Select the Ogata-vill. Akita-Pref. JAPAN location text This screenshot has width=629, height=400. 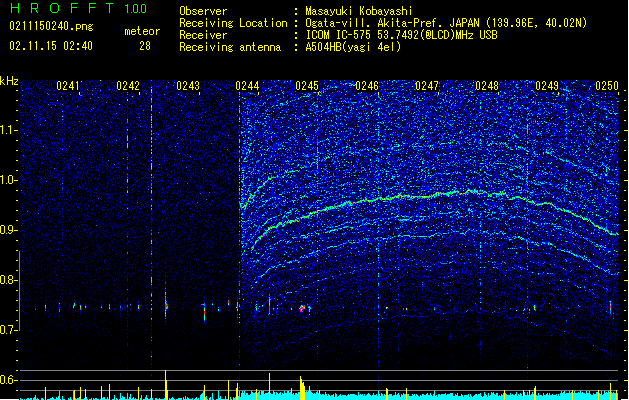pyautogui.click(x=446, y=23)
